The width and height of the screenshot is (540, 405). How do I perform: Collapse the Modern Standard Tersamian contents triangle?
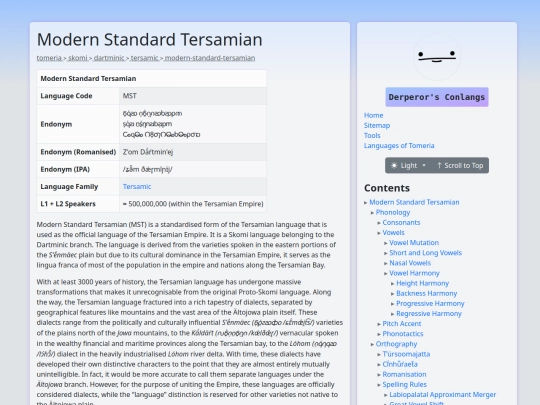[x=366, y=202]
